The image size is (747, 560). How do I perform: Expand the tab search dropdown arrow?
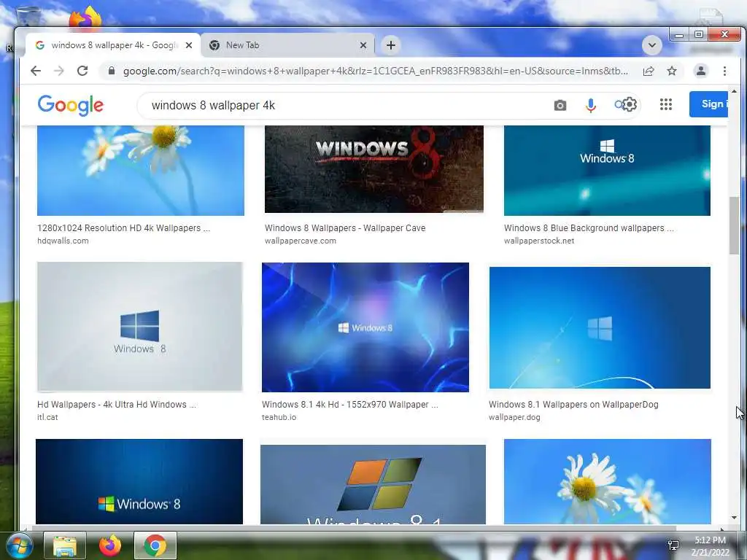(x=651, y=45)
